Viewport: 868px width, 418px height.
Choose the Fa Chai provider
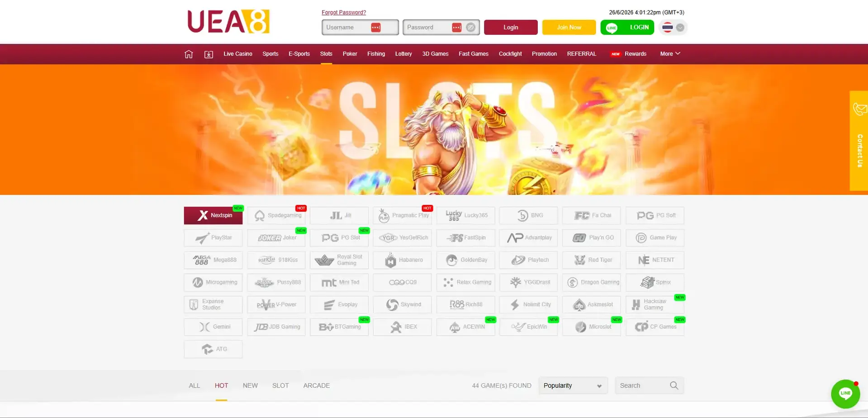point(592,215)
